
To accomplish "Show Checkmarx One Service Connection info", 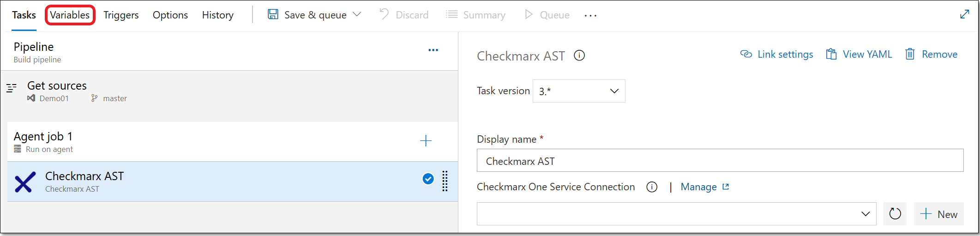I will (652, 187).
